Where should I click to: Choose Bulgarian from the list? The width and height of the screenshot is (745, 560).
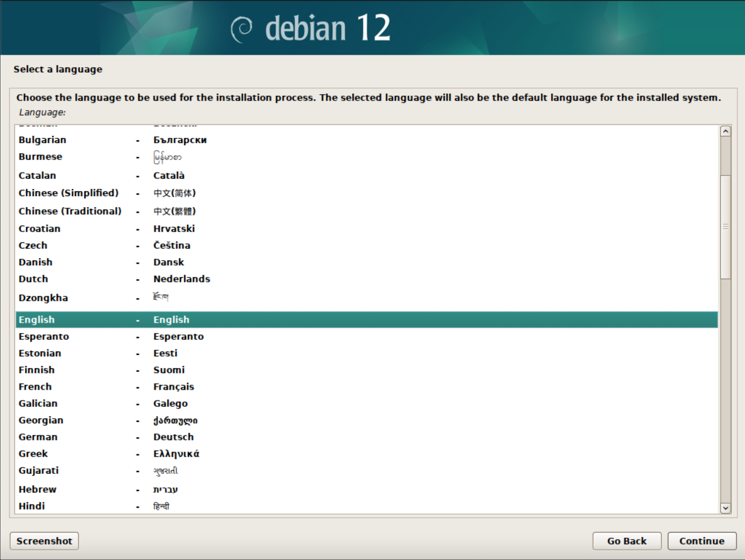[x=43, y=140]
